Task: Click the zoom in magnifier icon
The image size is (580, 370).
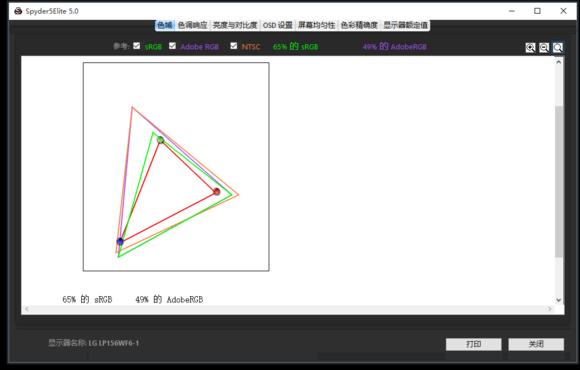Action: (530, 47)
